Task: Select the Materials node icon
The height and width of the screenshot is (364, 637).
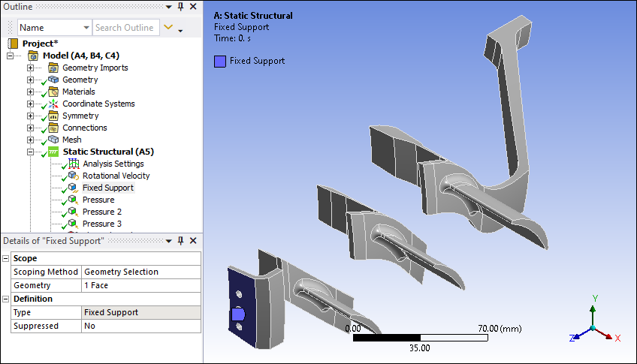Action: pyautogui.click(x=53, y=92)
